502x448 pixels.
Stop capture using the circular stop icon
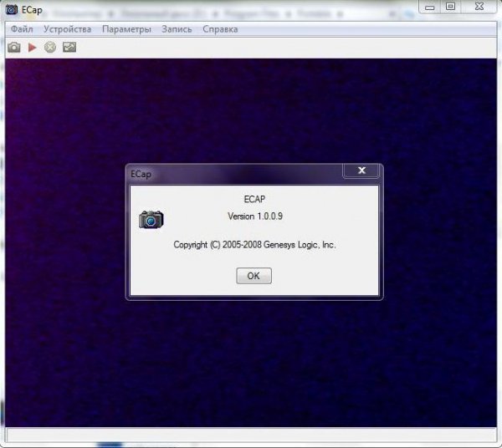pos(50,48)
